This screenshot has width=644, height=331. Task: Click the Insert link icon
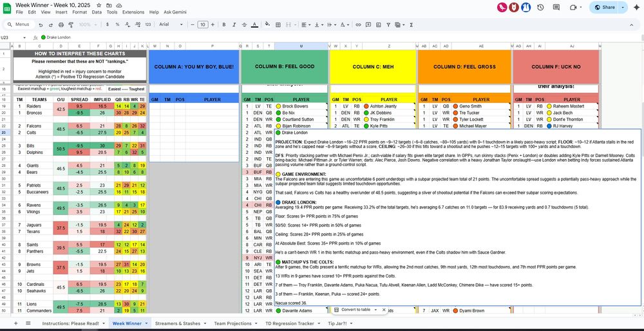(x=358, y=24)
